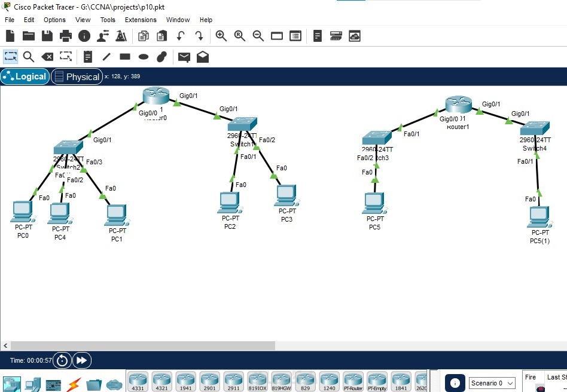567x392 pixels.
Task: Click the Add Complex PDU open envelope
Action: 203,57
